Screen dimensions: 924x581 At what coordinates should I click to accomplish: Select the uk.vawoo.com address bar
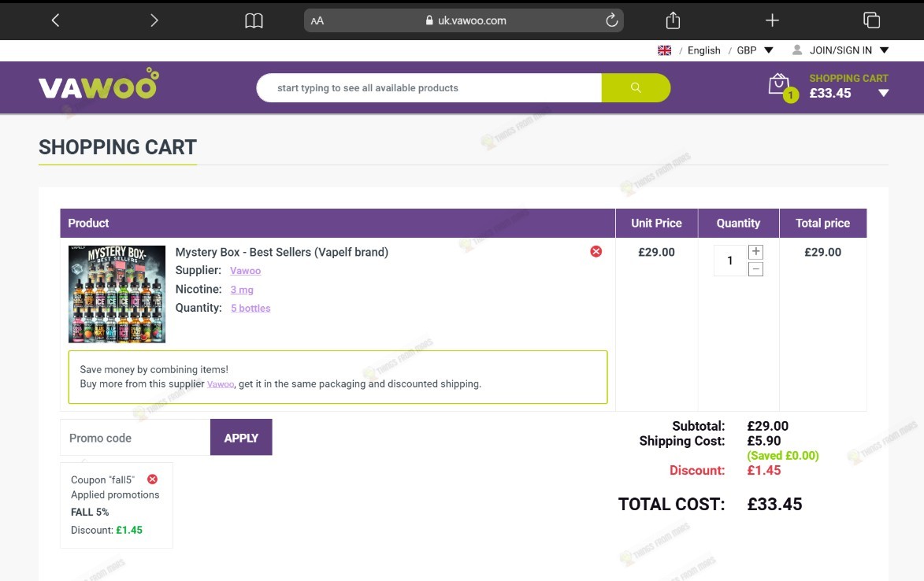tap(464, 20)
